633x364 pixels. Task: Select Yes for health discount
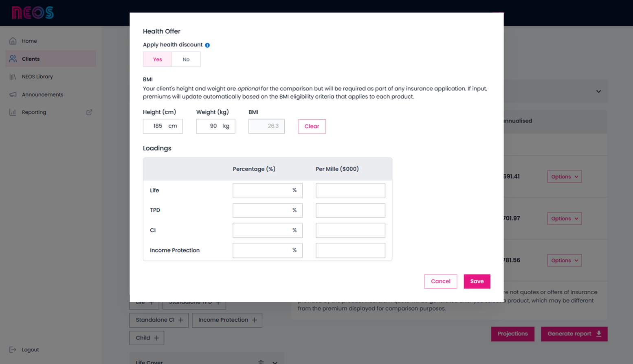[157, 59]
